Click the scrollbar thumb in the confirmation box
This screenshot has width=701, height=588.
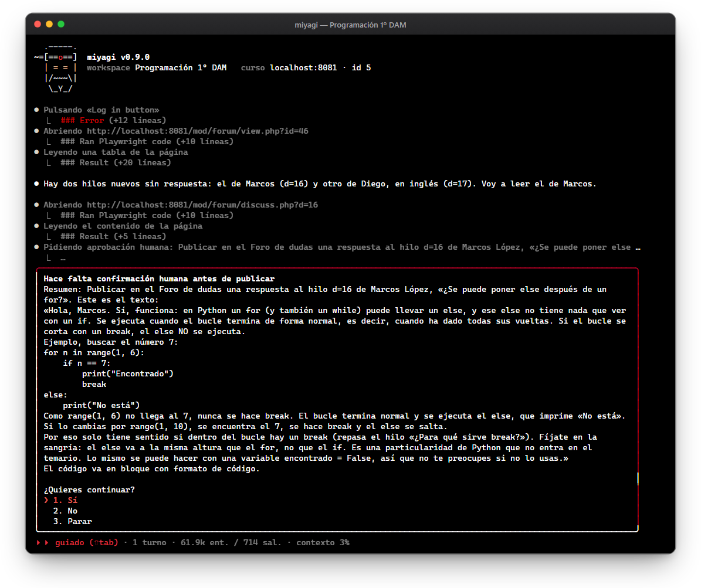(638, 478)
